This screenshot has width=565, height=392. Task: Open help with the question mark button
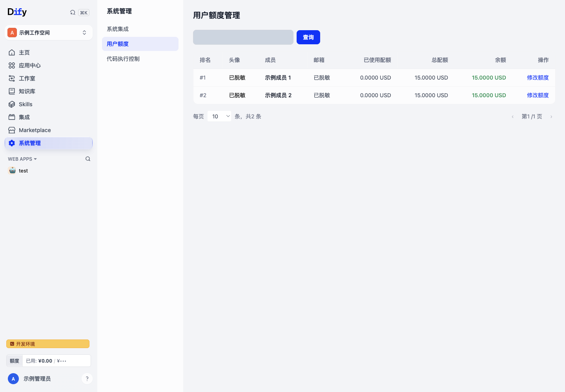[x=87, y=379]
